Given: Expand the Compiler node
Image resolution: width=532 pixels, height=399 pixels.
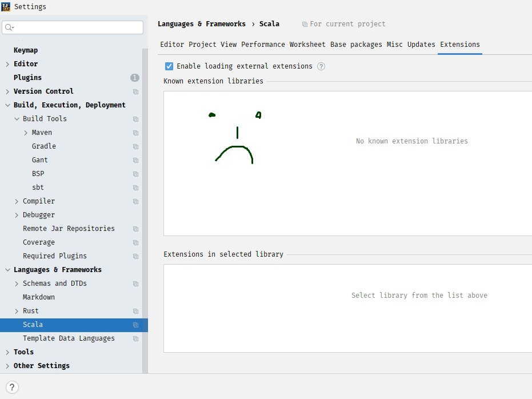Looking at the screenshot, I should [x=17, y=202].
